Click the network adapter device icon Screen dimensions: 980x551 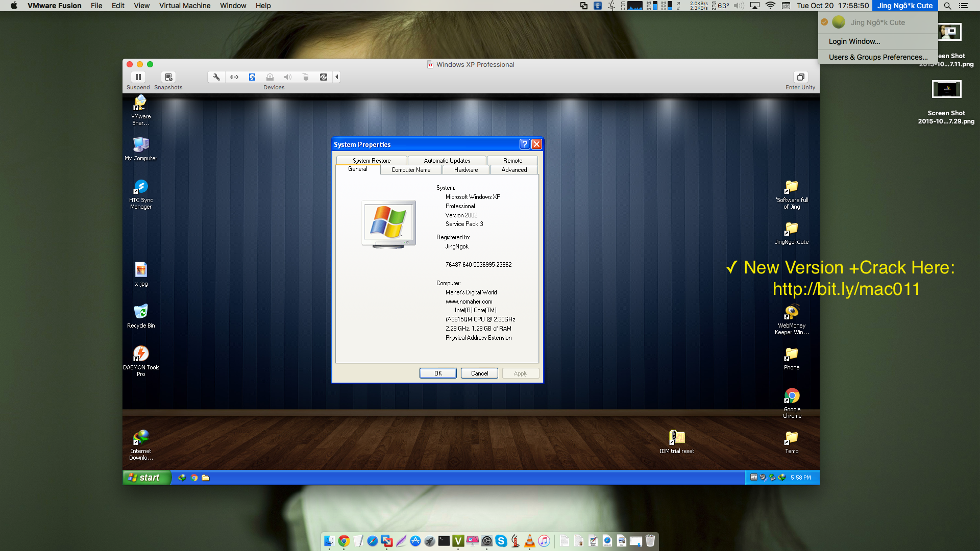(234, 77)
